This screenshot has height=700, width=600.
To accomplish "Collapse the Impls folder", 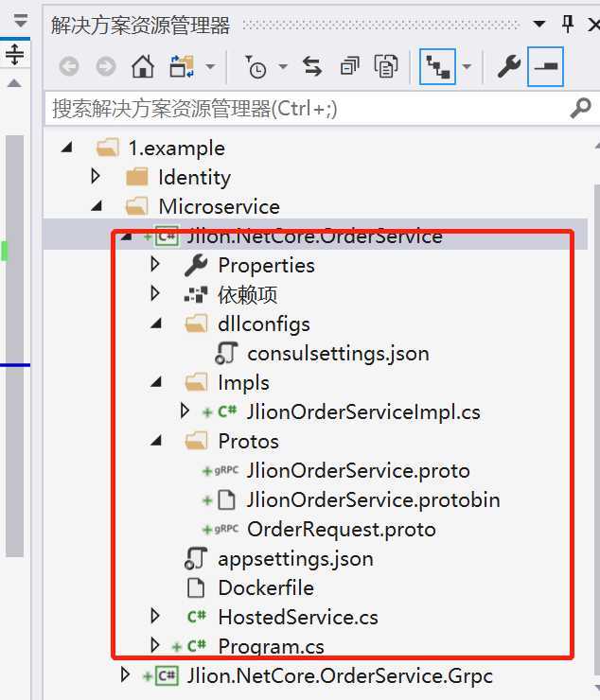I will (156, 382).
